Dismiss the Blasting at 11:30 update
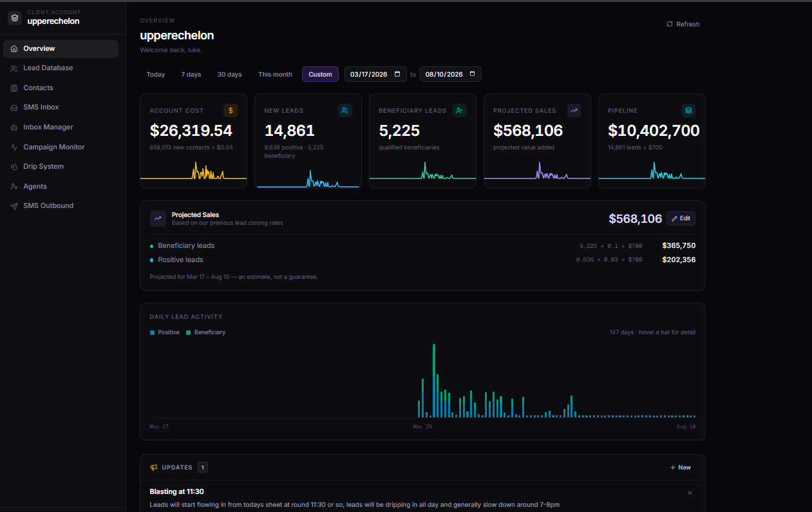This screenshot has height=512, width=812. pyautogui.click(x=690, y=493)
